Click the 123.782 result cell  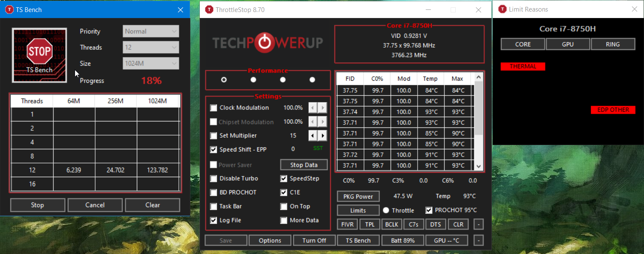coord(157,170)
